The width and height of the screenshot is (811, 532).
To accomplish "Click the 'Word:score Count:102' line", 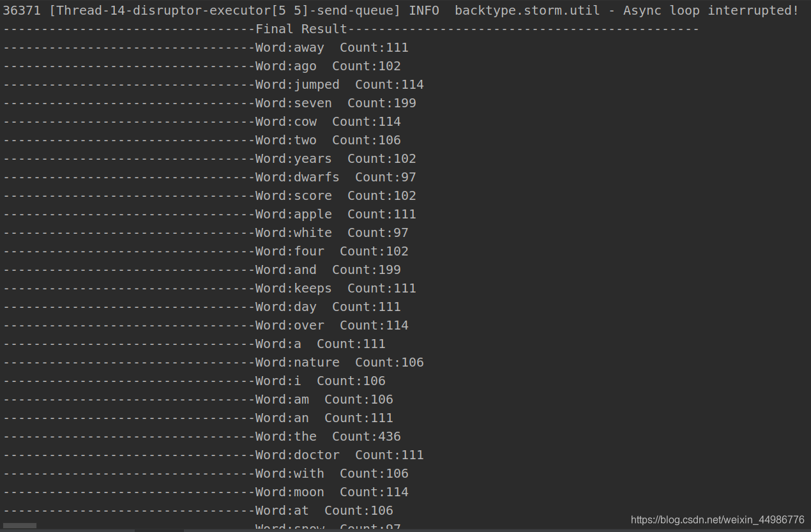I will pos(209,195).
